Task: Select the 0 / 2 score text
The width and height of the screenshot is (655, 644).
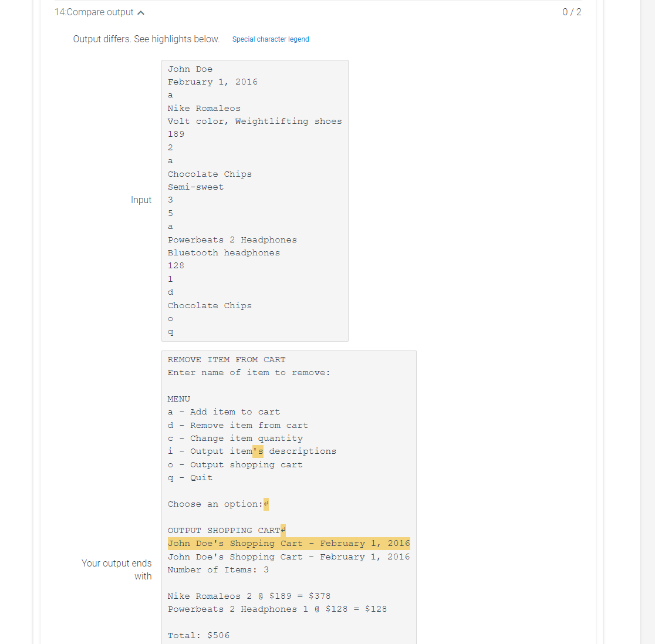Action: pyautogui.click(x=572, y=12)
